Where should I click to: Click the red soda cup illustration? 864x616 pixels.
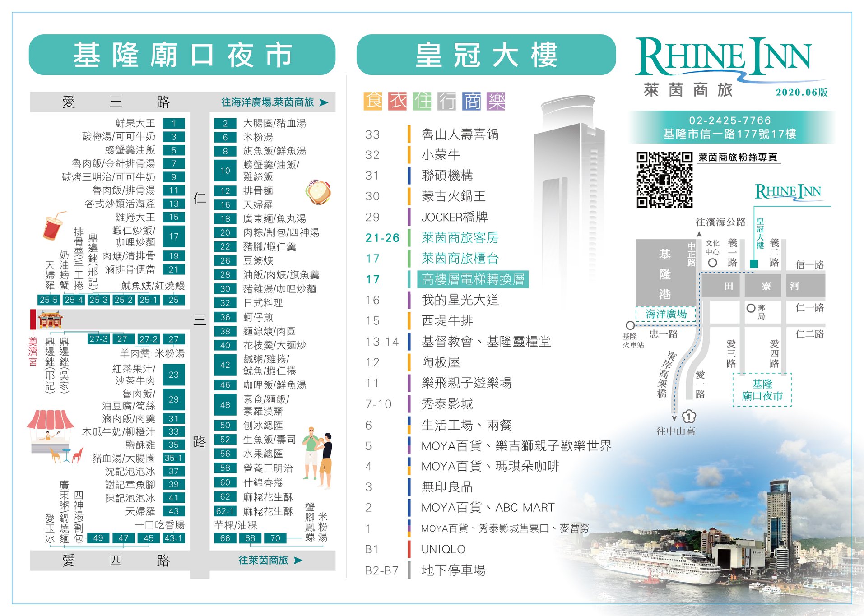[54, 226]
